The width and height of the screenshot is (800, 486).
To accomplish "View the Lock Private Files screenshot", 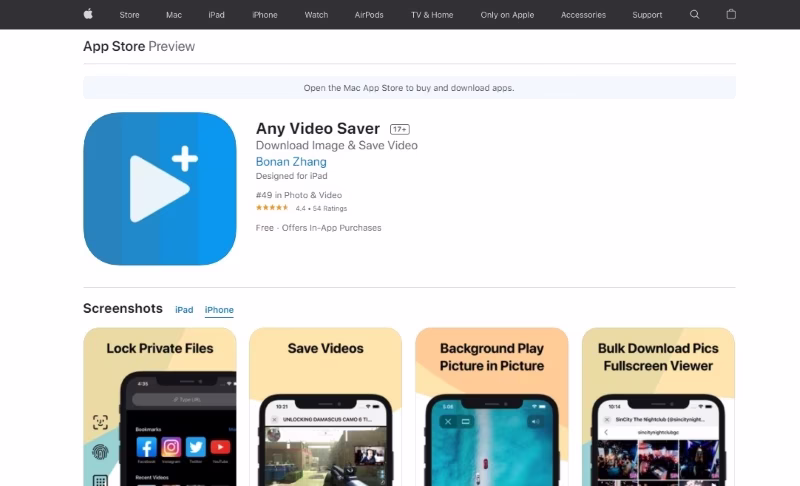I will click(x=160, y=406).
